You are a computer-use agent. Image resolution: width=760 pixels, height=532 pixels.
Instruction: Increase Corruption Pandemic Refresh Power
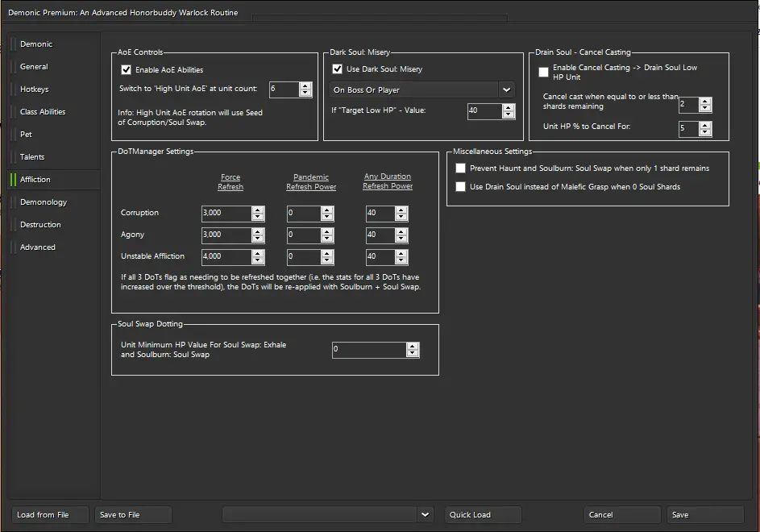327,210
